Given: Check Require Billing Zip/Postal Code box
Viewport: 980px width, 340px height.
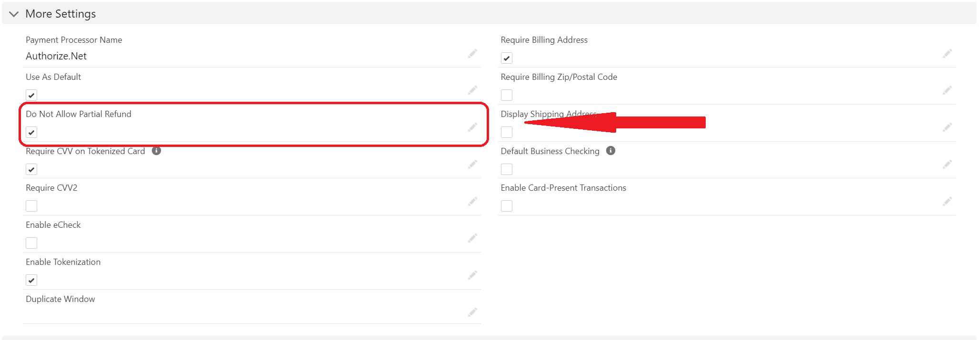Looking at the screenshot, I should tap(507, 95).
